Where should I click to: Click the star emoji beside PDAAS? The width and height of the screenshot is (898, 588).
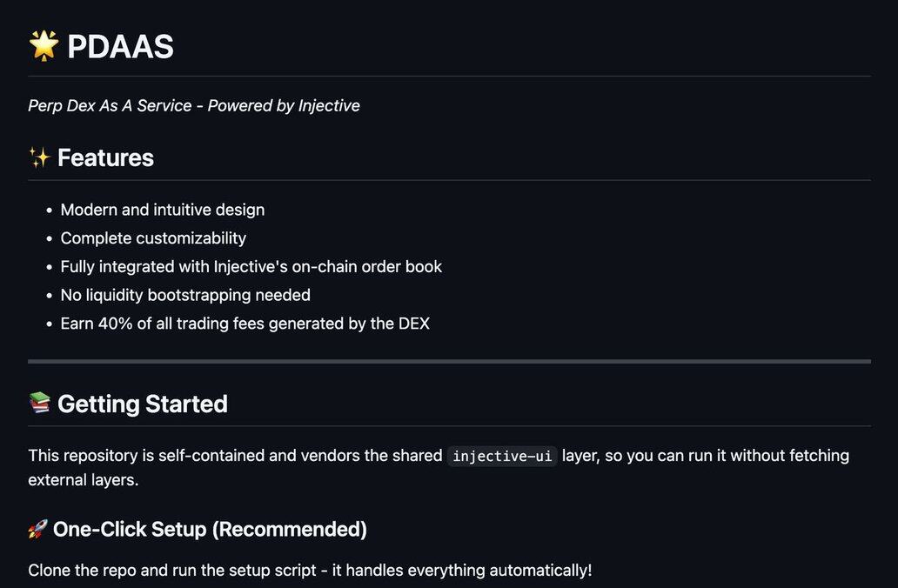click(44, 46)
